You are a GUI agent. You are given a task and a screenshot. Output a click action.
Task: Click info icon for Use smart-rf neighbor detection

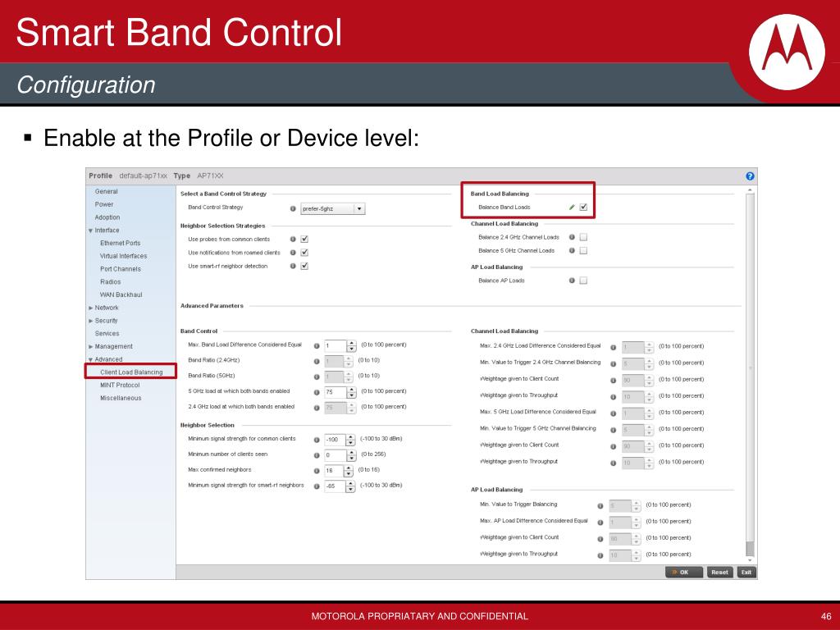coord(293,266)
